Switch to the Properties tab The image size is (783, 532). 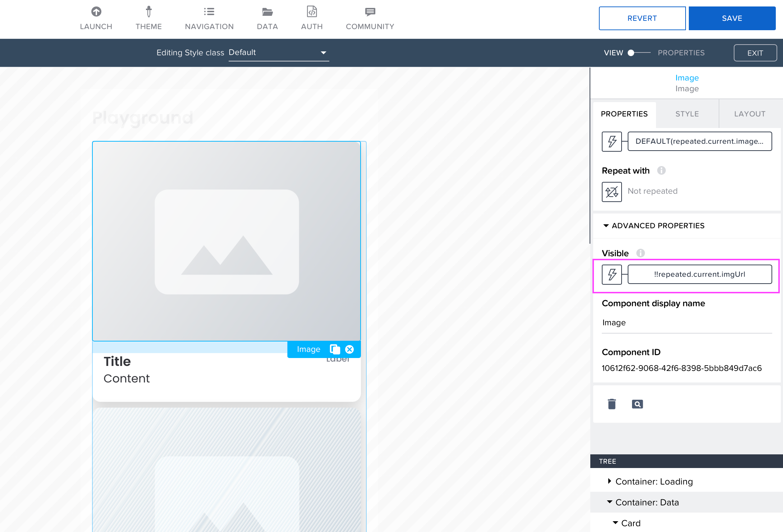[624, 114]
